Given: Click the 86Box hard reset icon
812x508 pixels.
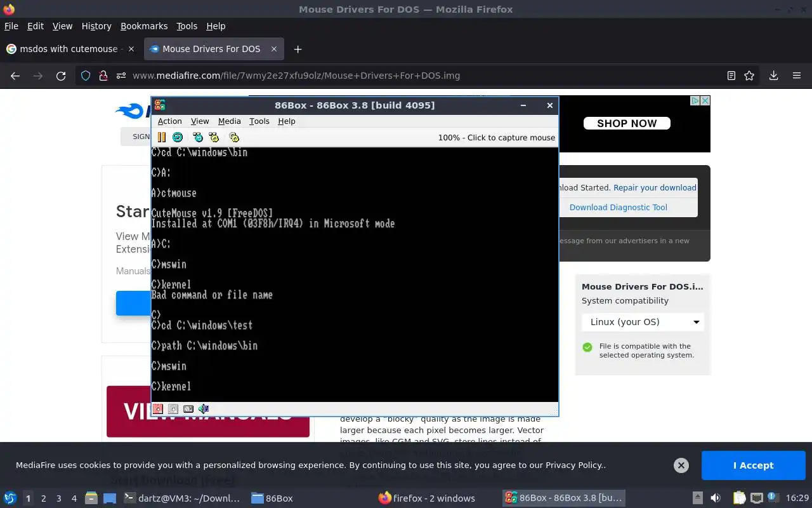Looking at the screenshot, I should pyautogui.click(x=178, y=137).
